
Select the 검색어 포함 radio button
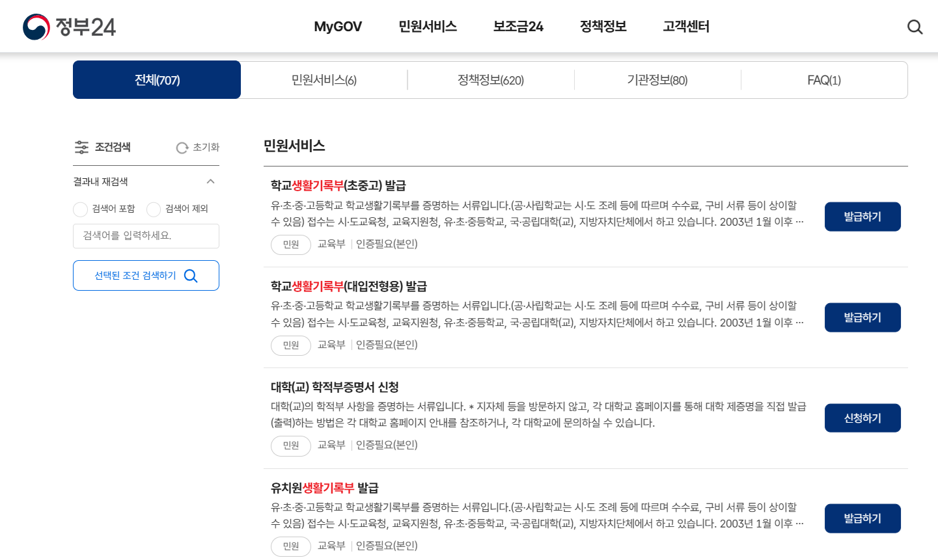(80, 209)
